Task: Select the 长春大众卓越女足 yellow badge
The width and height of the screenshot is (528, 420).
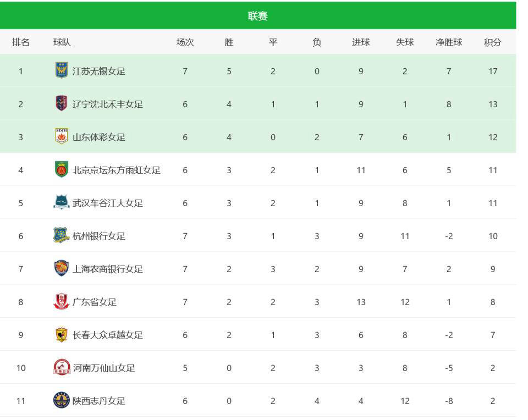Action: pyautogui.click(x=62, y=335)
